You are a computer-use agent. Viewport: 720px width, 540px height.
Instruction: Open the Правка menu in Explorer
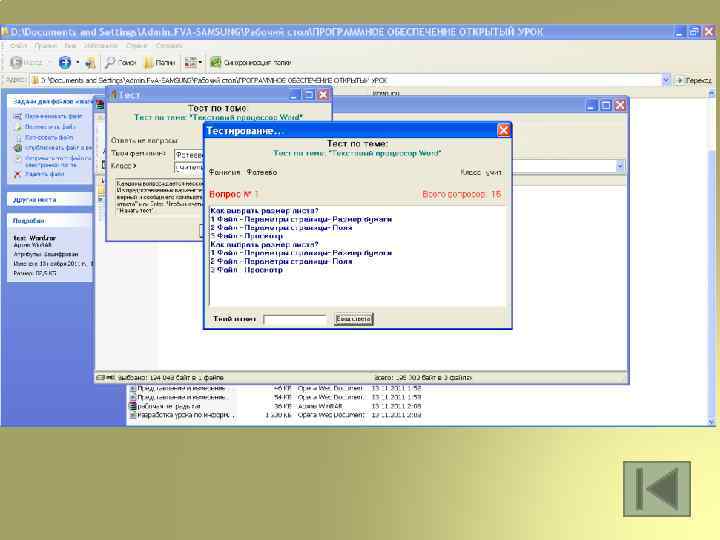pos(45,45)
